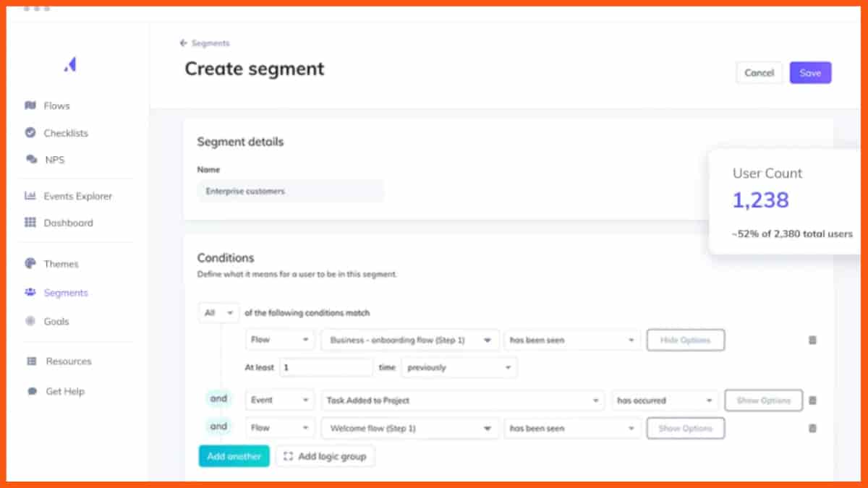Delete the Welcome flow condition row
The width and height of the screenshot is (868, 488).
click(x=812, y=428)
